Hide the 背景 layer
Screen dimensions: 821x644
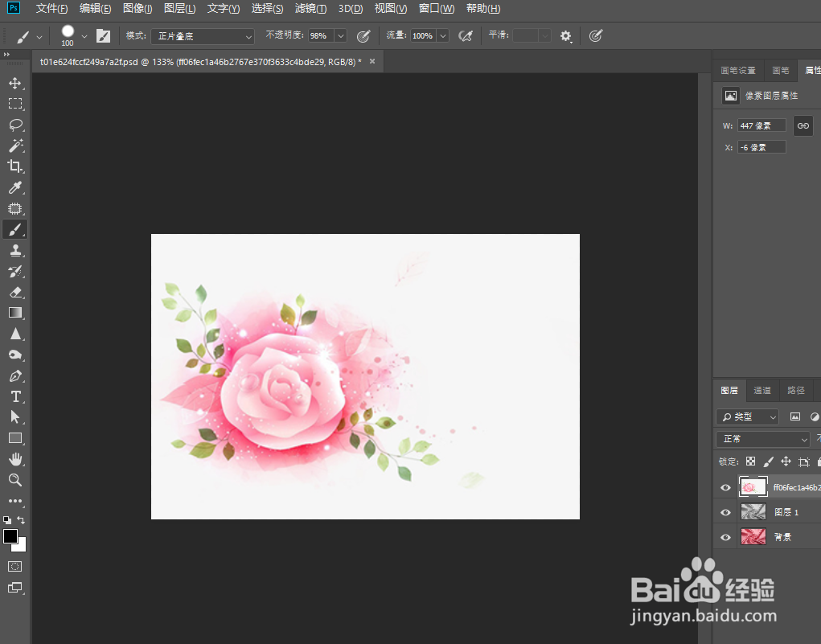click(725, 537)
